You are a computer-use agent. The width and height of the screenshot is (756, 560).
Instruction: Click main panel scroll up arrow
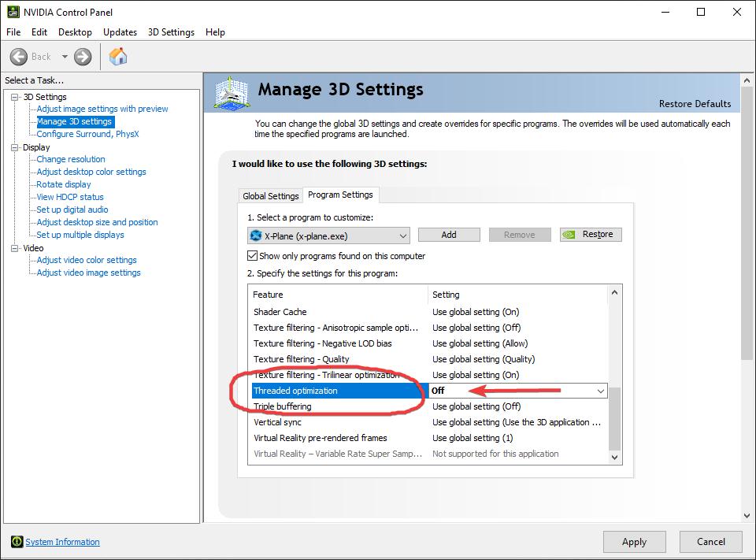(x=747, y=80)
